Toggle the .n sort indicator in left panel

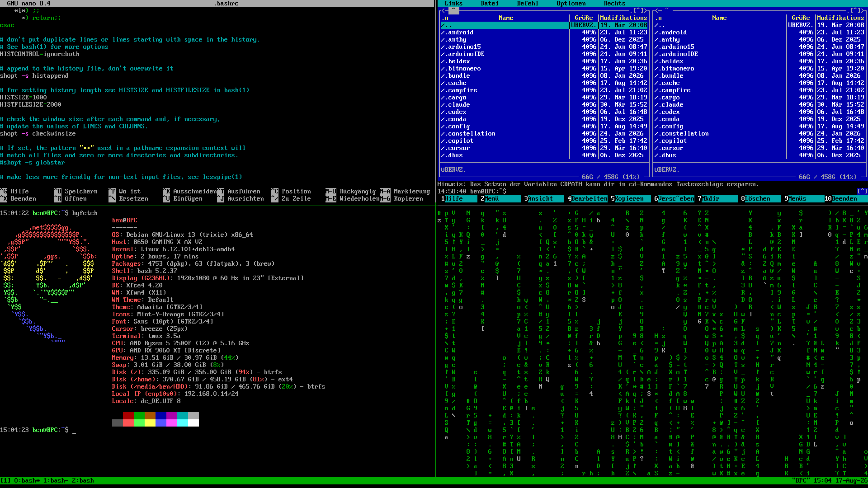tap(444, 18)
